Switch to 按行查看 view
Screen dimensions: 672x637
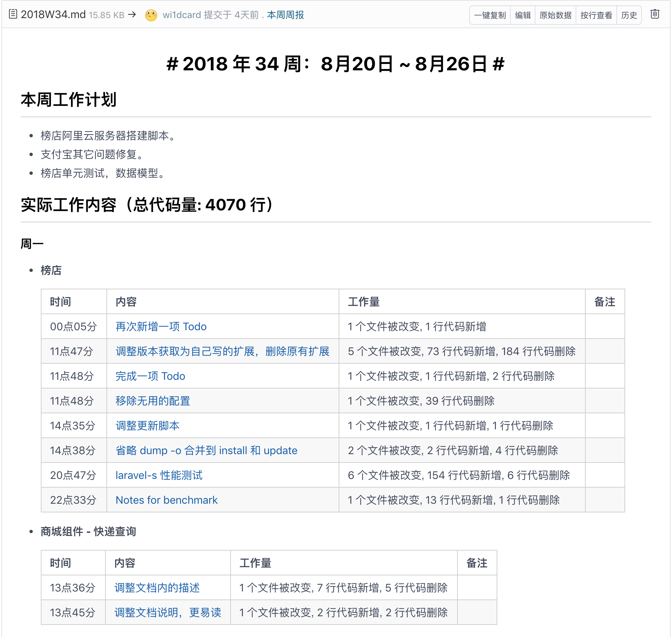pos(596,15)
